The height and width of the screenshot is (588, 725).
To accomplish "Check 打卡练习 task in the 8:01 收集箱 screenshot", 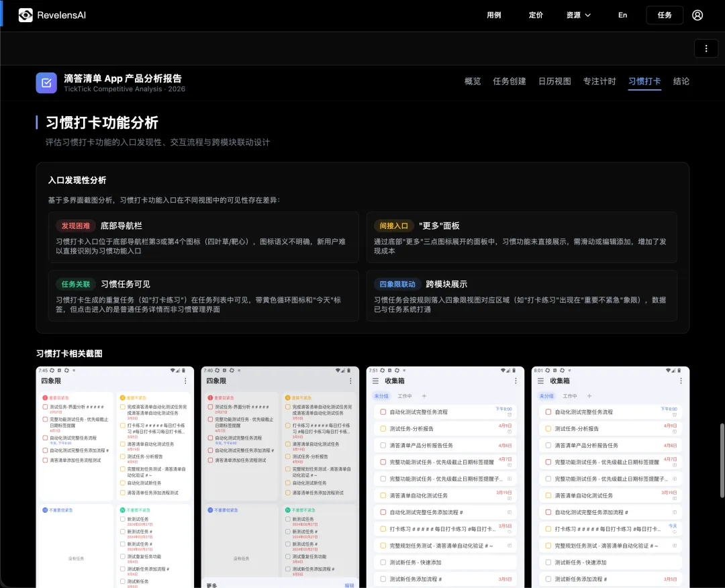I will pos(548,529).
